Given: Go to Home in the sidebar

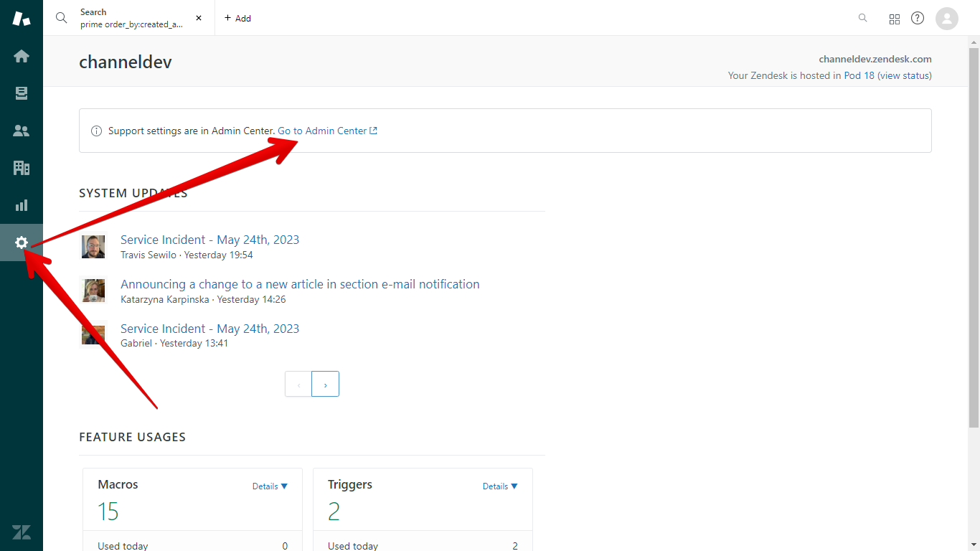Looking at the screenshot, I should pos(22,56).
